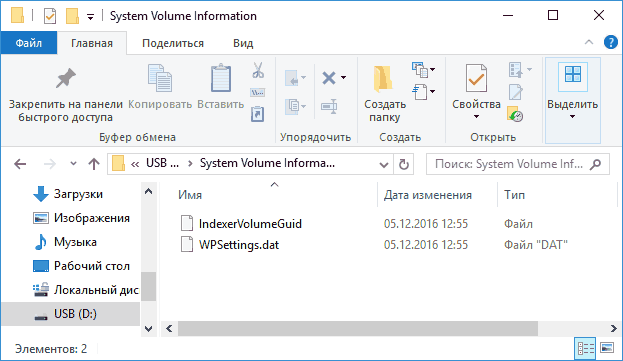Click the search magnifier icon
The width and height of the screenshot is (623, 361).
(595, 164)
